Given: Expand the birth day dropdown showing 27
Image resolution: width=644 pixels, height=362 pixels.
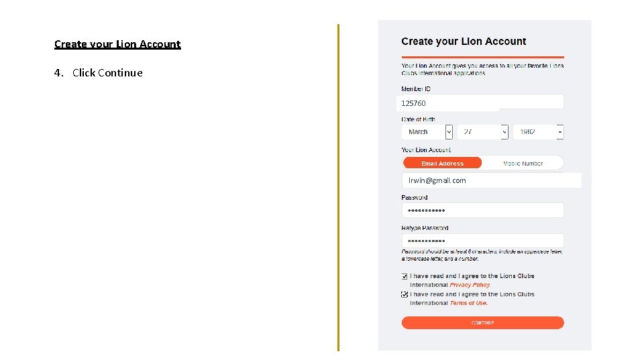Looking at the screenshot, I should point(482,132).
